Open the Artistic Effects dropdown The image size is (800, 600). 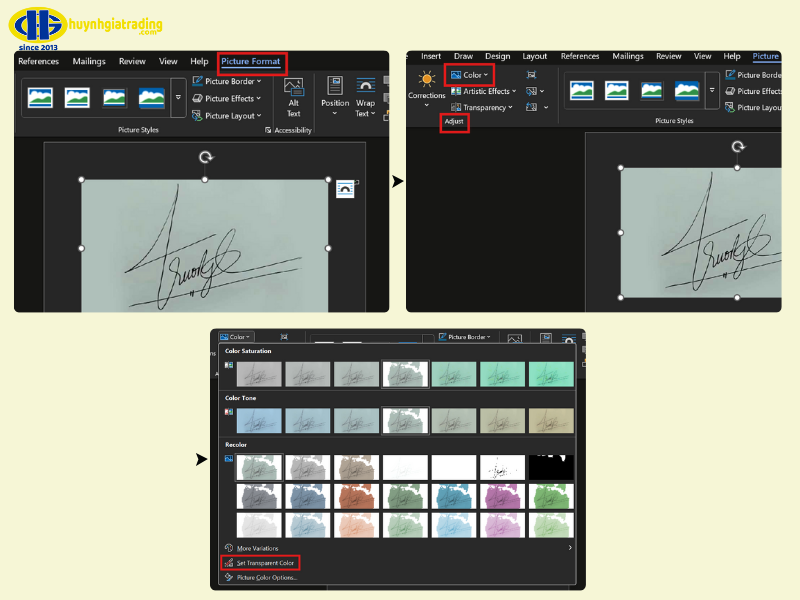click(484, 91)
